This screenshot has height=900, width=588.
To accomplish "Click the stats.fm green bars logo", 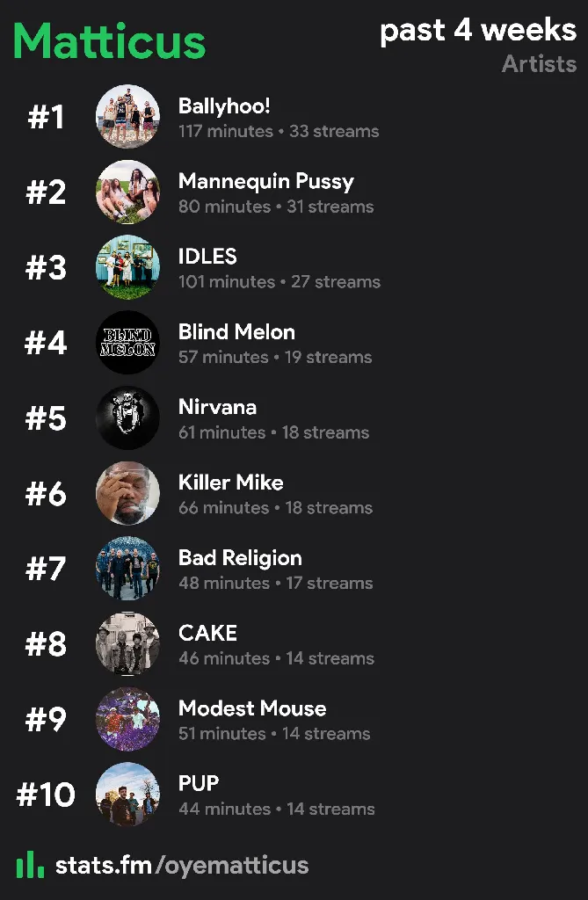I will pyautogui.click(x=30, y=865).
